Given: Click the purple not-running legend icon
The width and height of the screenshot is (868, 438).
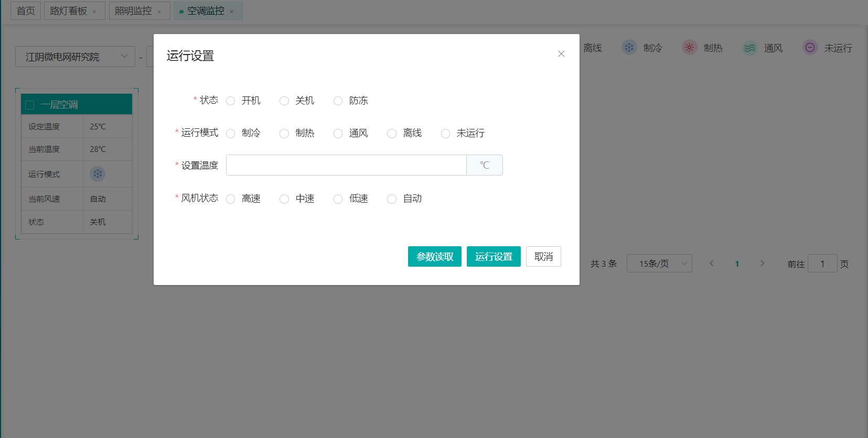Looking at the screenshot, I should pos(810,48).
